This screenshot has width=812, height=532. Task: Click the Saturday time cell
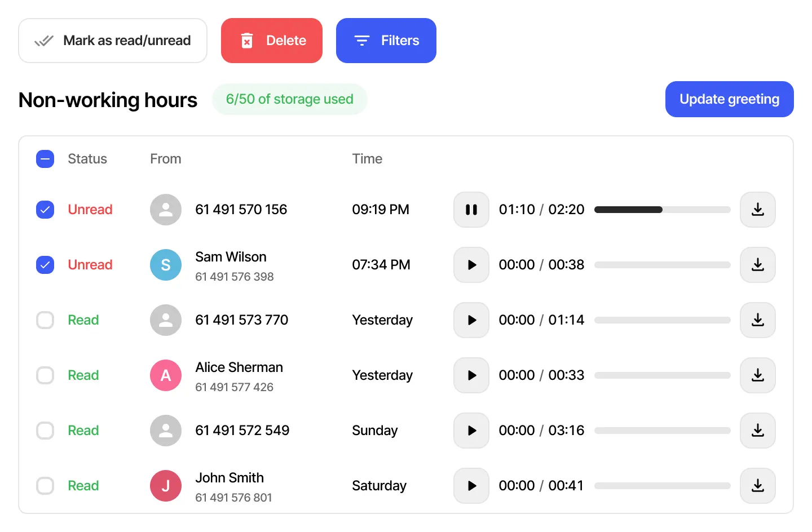pos(379,486)
